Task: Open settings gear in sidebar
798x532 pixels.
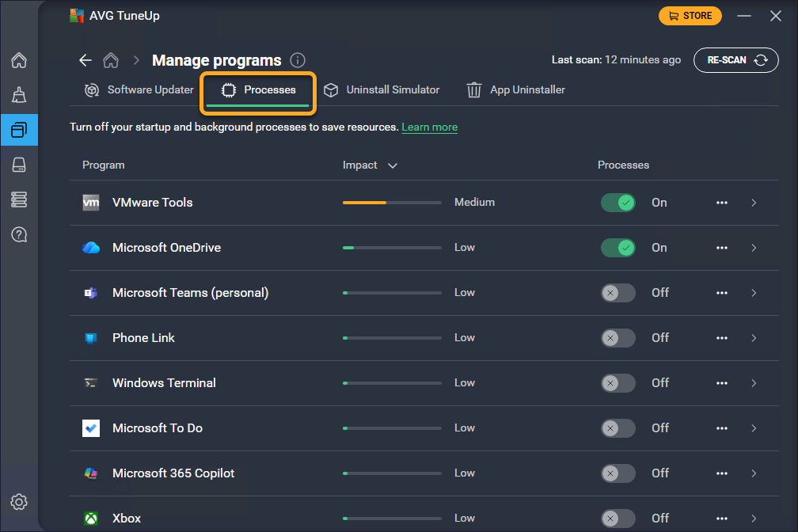Action: 19,502
